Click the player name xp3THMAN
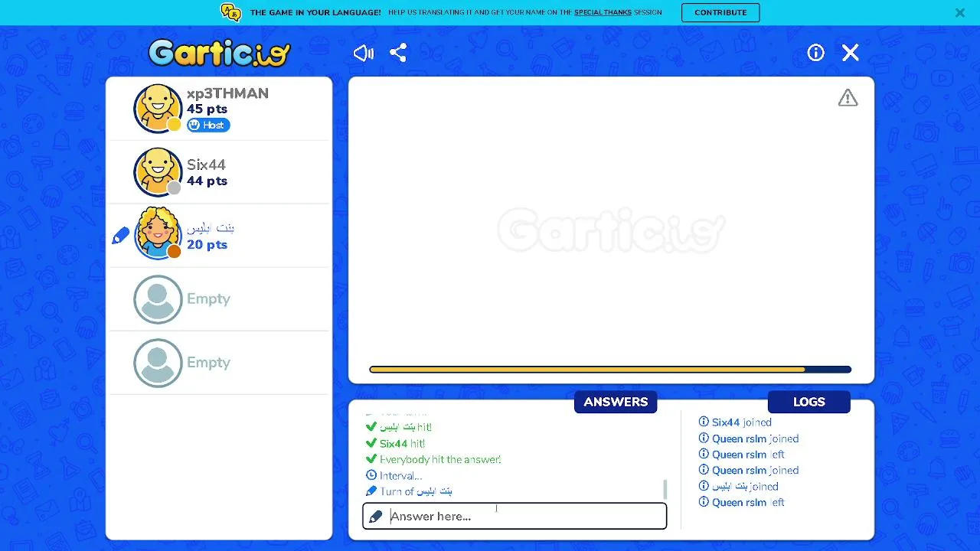The width and height of the screenshot is (980, 551). [227, 93]
